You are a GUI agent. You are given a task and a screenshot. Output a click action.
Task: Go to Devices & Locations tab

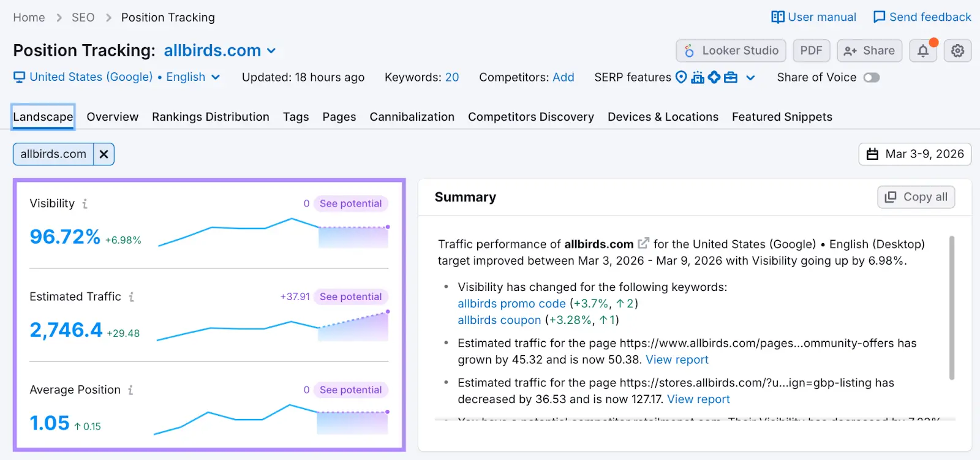coord(663,117)
